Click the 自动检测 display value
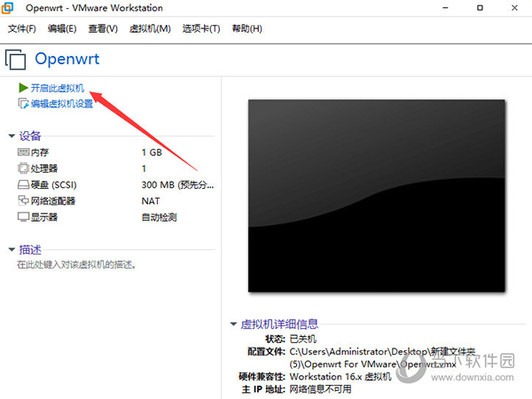 159,217
